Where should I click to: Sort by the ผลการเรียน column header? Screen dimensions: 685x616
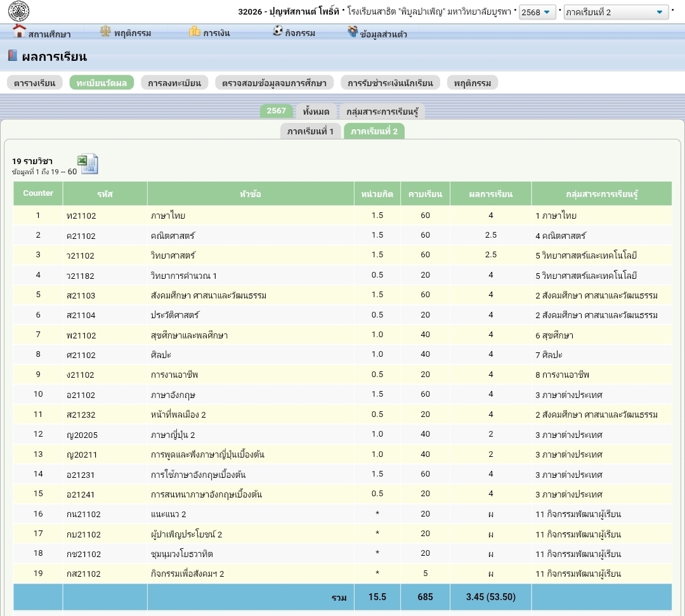[490, 194]
